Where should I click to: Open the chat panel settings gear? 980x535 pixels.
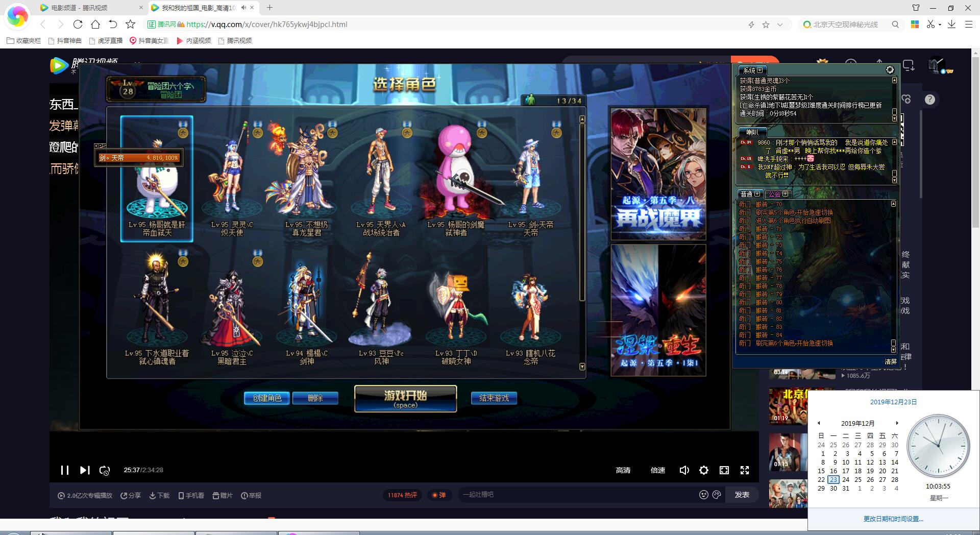890,70
